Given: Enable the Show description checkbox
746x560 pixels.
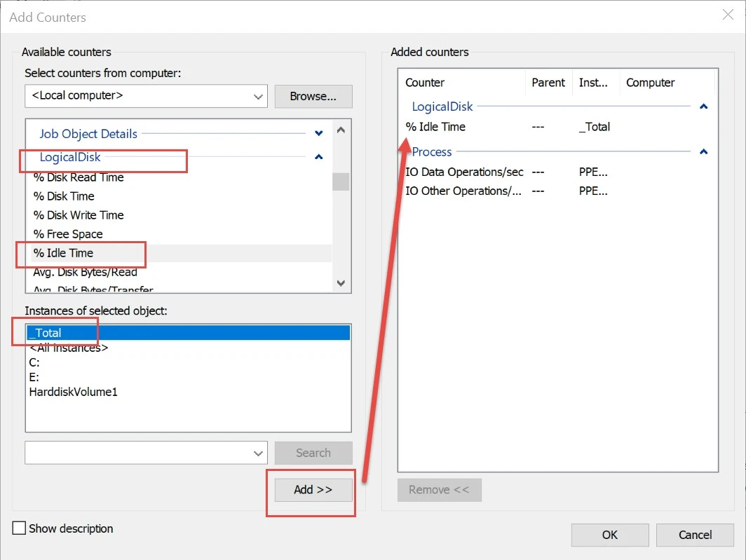Looking at the screenshot, I should coord(20,528).
